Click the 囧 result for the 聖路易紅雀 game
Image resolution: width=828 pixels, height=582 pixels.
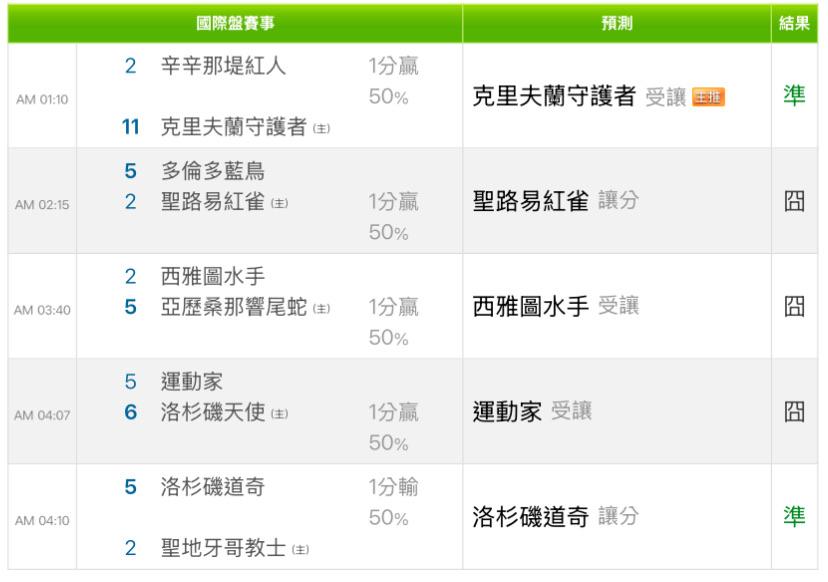click(x=793, y=201)
